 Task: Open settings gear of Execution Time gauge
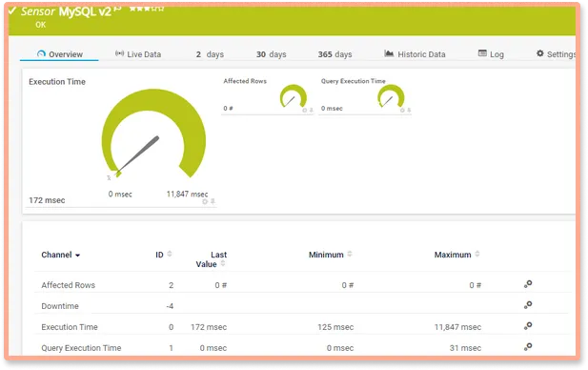tap(205, 201)
